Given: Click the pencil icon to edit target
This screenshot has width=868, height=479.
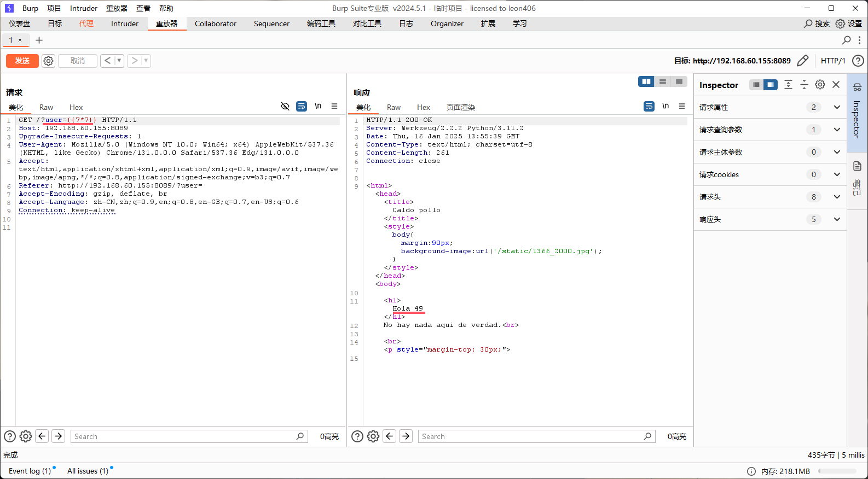Looking at the screenshot, I should click(x=802, y=61).
